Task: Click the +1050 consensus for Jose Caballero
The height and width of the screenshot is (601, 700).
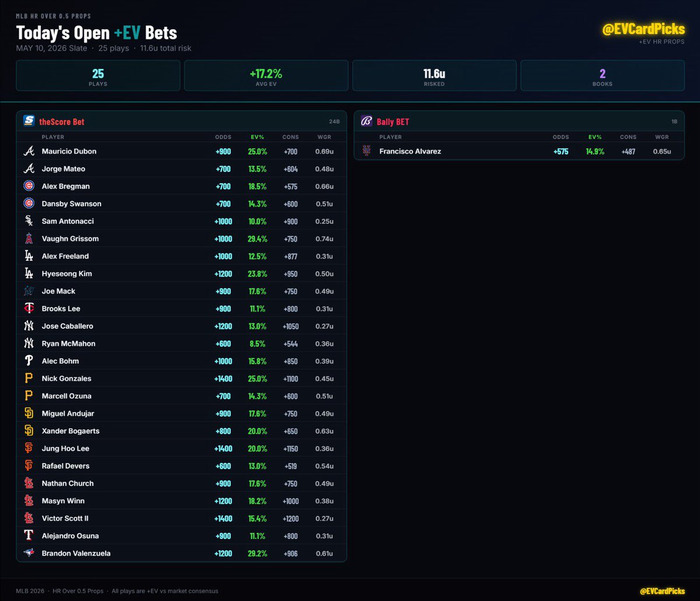Action: [290, 326]
